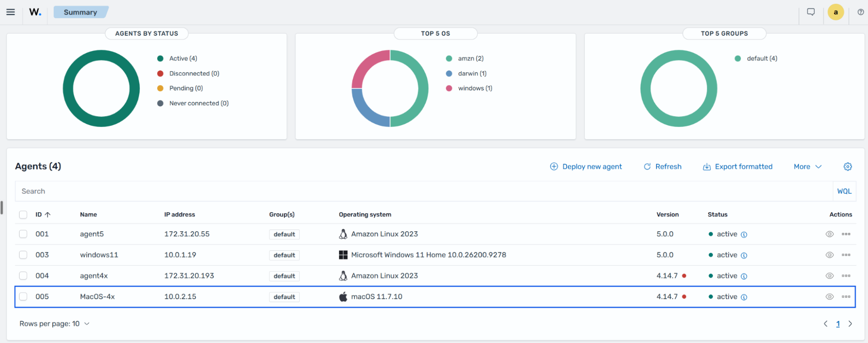This screenshot has height=343, width=868.
Task: Sort agents by ID column
Action: tap(43, 215)
